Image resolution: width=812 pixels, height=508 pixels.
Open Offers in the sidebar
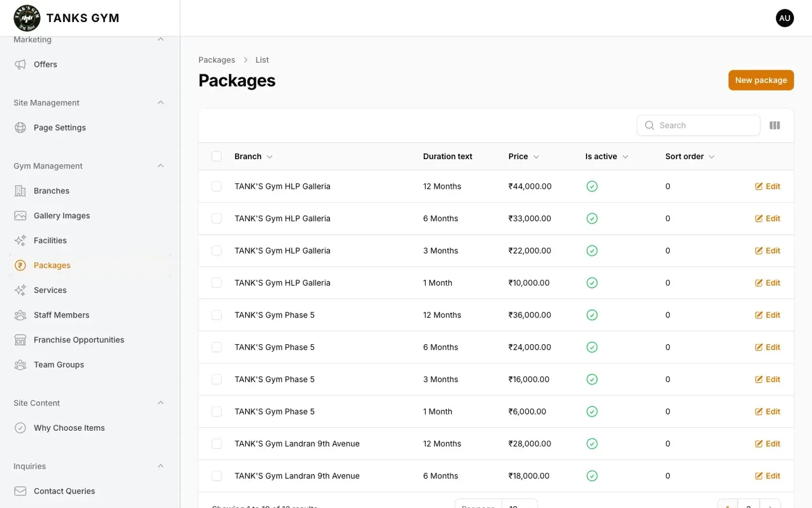point(90,64)
